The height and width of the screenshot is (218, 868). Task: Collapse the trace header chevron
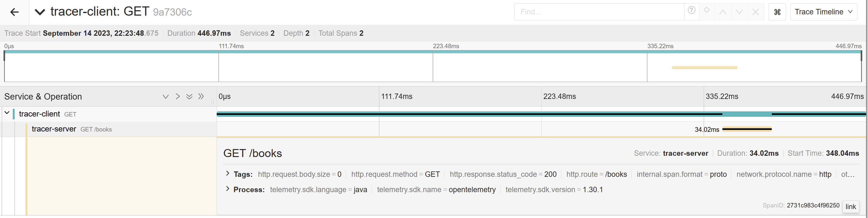point(40,12)
